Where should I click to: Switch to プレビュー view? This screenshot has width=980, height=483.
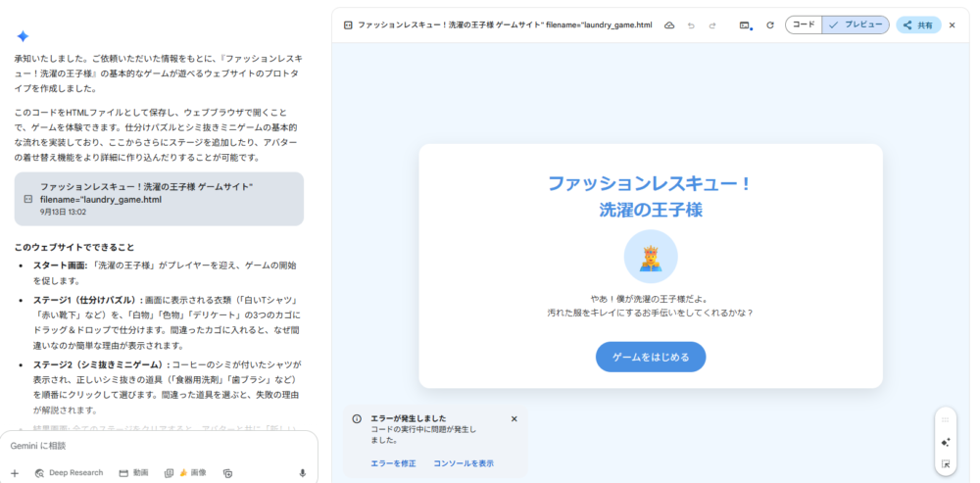(x=856, y=24)
